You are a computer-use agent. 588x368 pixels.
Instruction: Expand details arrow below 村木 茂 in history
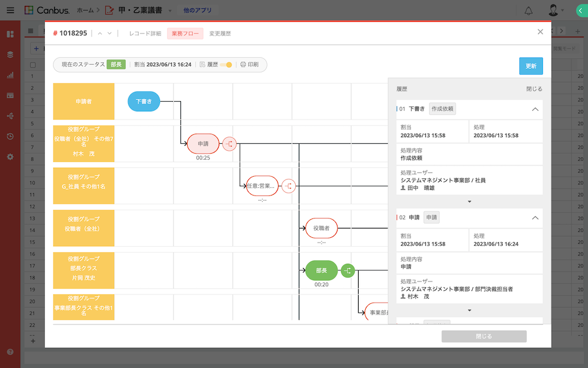(x=469, y=310)
